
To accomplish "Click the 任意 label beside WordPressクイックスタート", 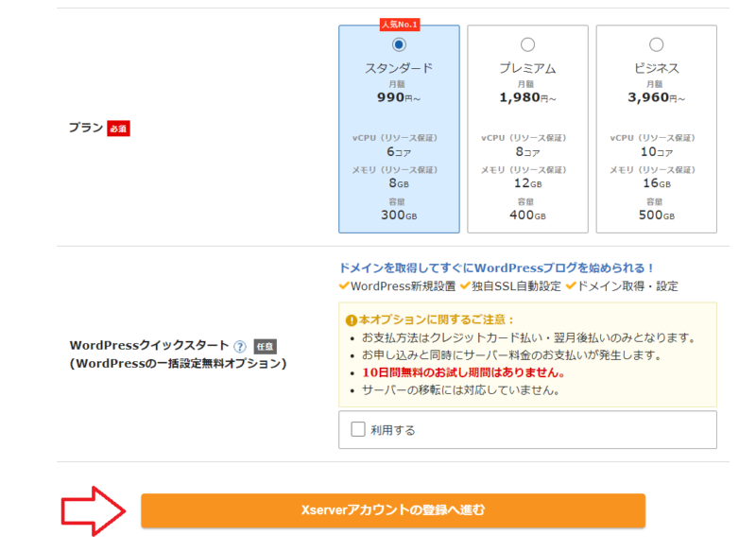I will (266, 346).
